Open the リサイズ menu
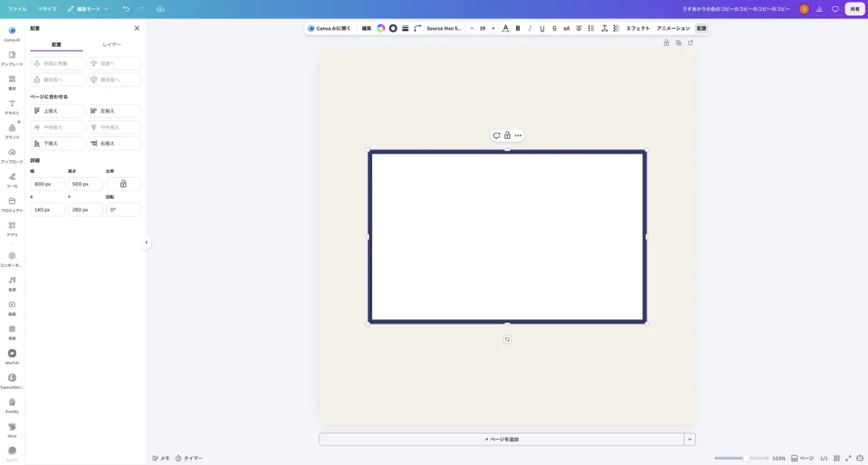Viewport: 868px width, 465px height. click(x=47, y=8)
